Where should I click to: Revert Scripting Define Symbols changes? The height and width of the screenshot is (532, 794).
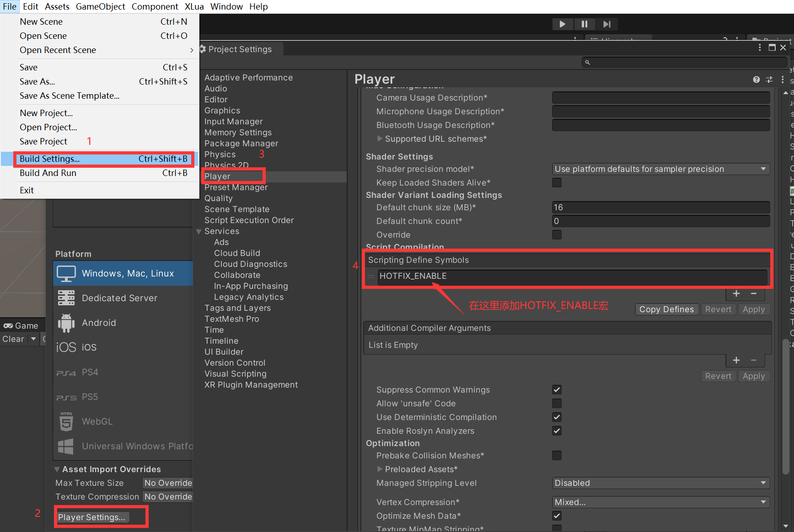718,309
